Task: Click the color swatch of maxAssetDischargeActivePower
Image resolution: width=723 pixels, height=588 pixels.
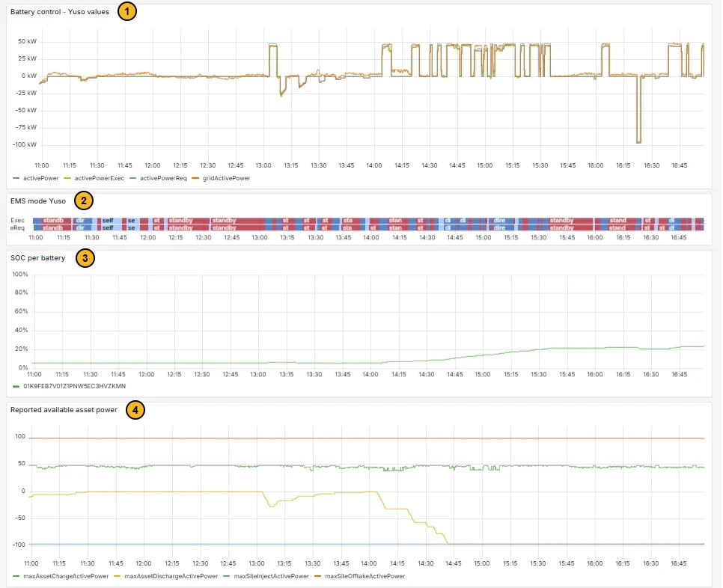Action: click(117, 576)
